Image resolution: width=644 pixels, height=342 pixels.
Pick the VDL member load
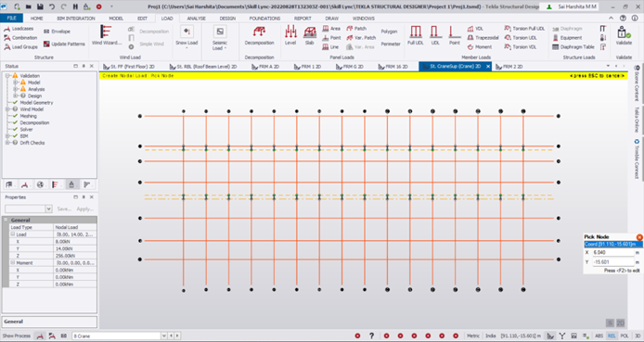pos(475,29)
